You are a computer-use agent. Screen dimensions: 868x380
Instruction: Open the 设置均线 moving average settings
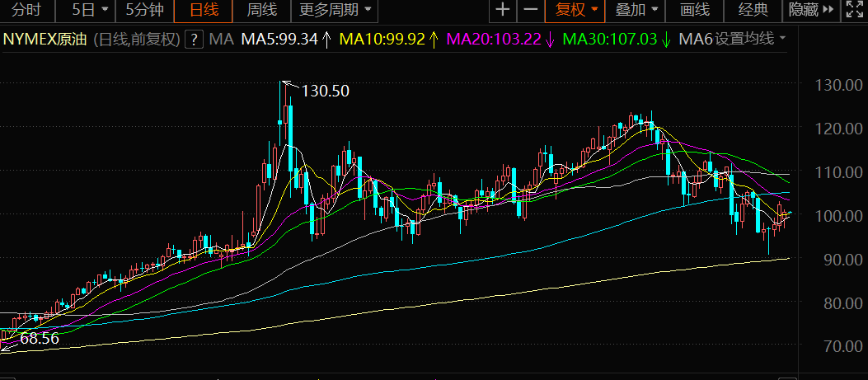tap(749, 39)
